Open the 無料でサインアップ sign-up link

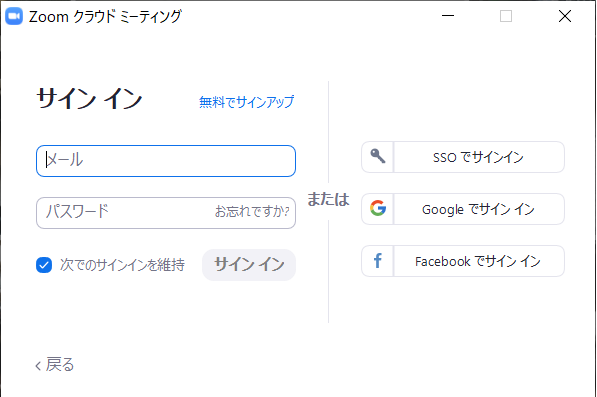pyautogui.click(x=246, y=102)
